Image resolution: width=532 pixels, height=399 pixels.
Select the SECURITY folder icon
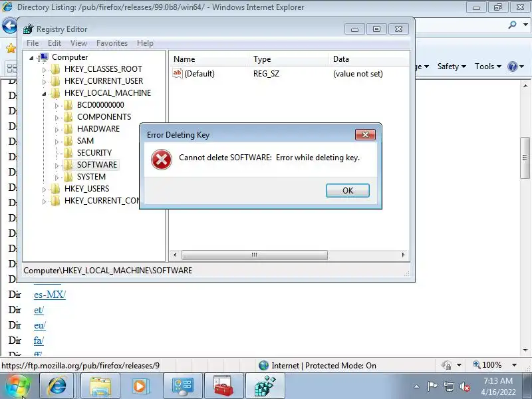coord(68,153)
